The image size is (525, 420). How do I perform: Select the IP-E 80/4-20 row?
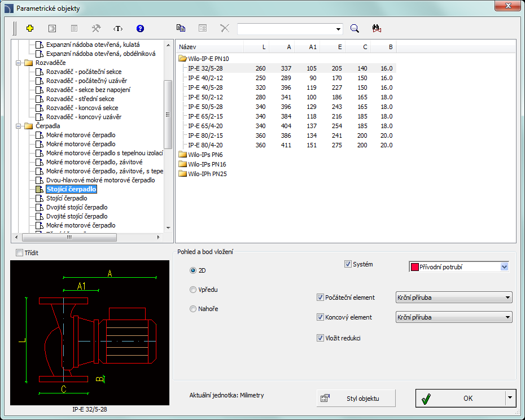286,145
